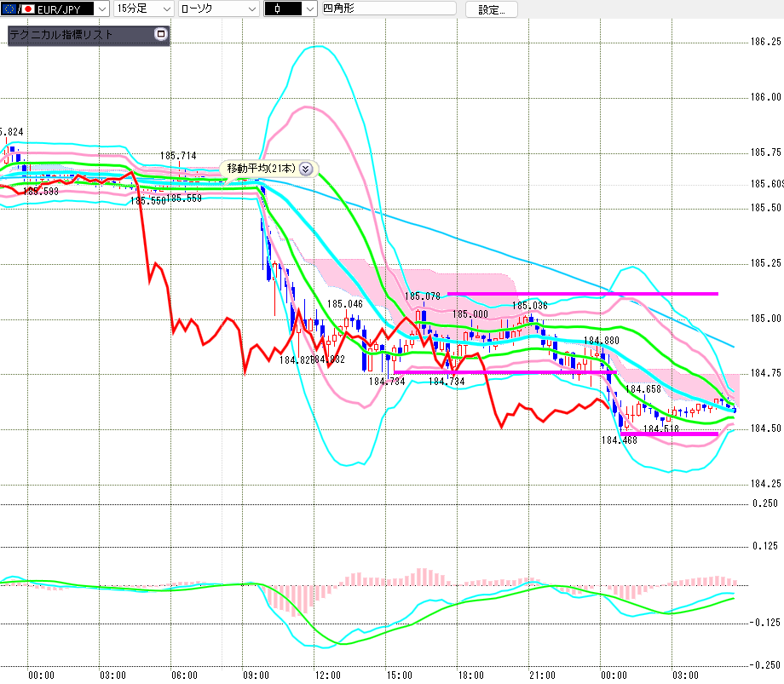Viewport: 784px width, 684px height.
Task: Open the EUR/JPY currency pair dropdown
Action: point(102,9)
